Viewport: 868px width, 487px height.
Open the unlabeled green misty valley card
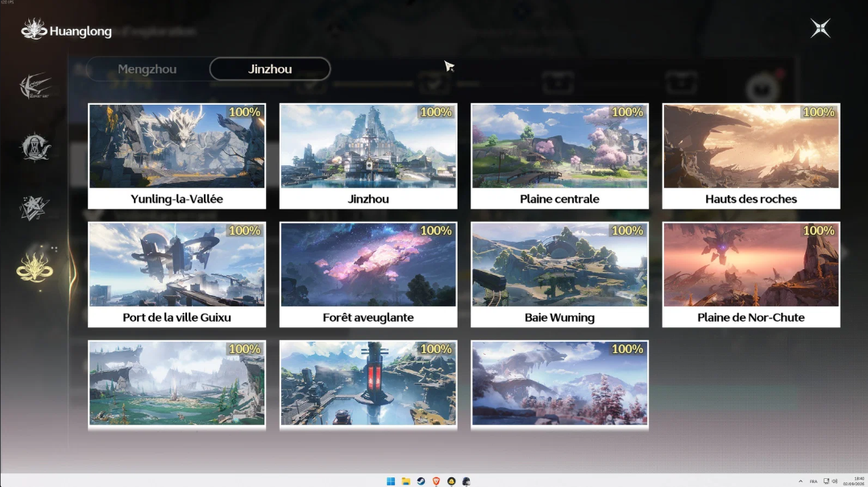tap(177, 385)
